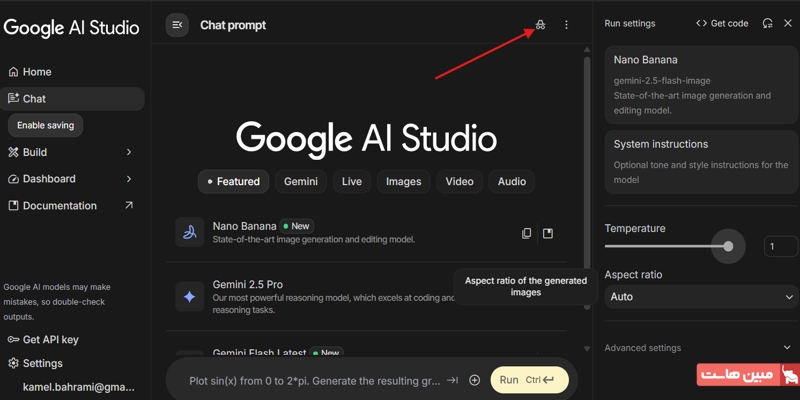Click the Get code button
The height and width of the screenshot is (400, 800).
(x=722, y=23)
